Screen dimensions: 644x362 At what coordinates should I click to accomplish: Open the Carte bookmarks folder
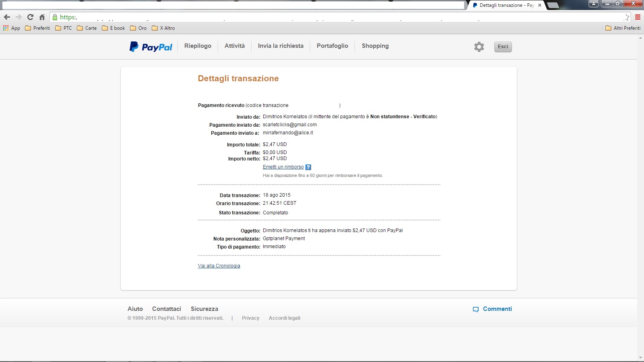click(87, 28)
